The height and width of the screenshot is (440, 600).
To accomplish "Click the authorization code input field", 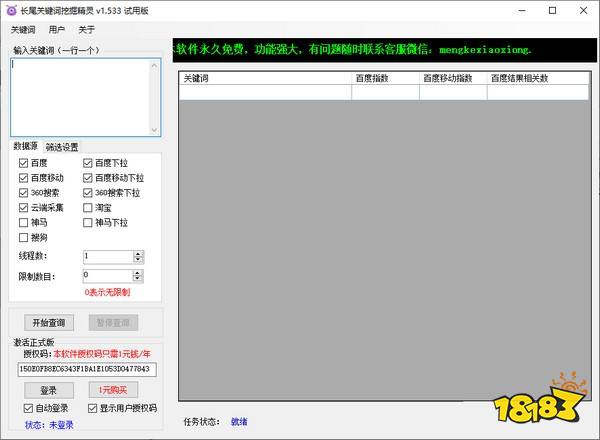I will tap(87, 369).
